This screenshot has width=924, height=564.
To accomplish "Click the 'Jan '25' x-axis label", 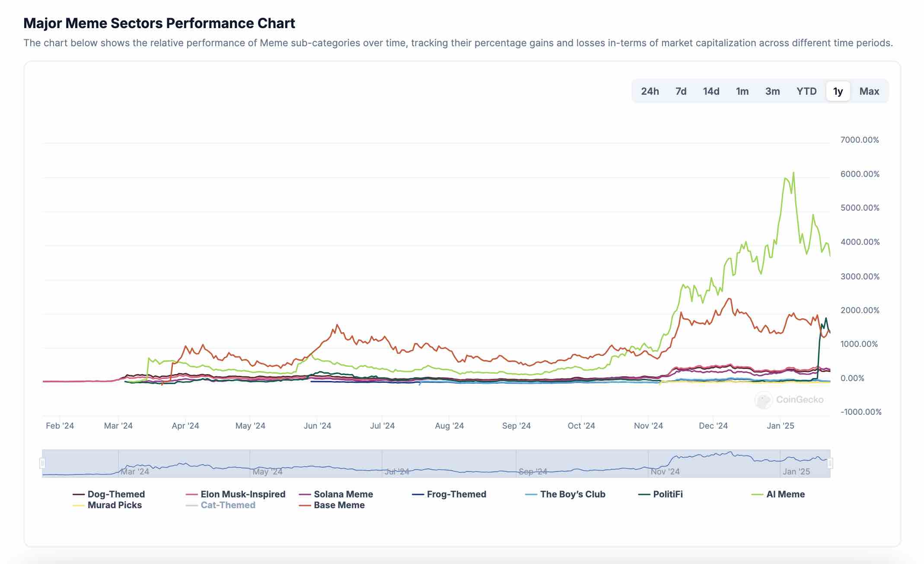I will click(x=780, y=426).
